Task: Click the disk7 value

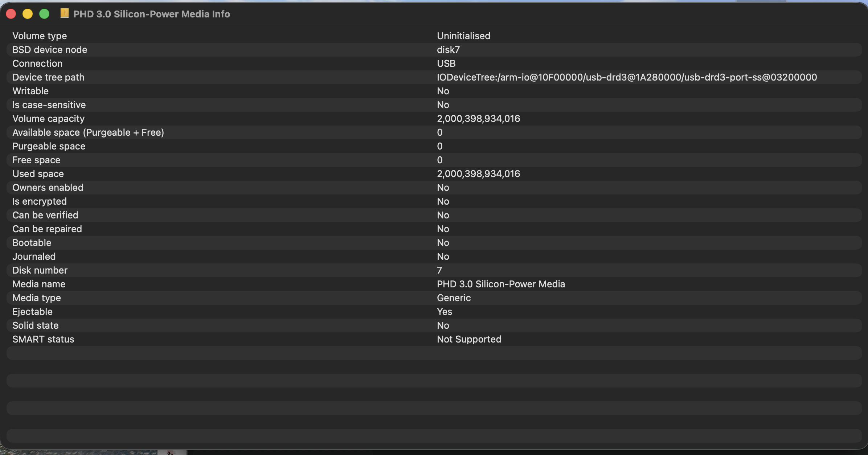Action: [x=448, y=50]
